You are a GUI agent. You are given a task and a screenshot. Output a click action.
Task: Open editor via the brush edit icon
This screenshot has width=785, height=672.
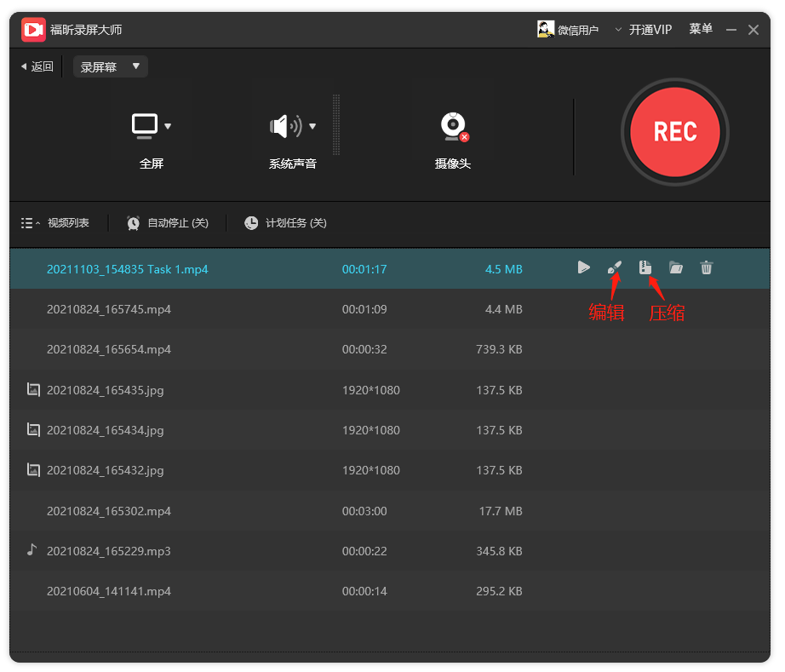(615, 268)
